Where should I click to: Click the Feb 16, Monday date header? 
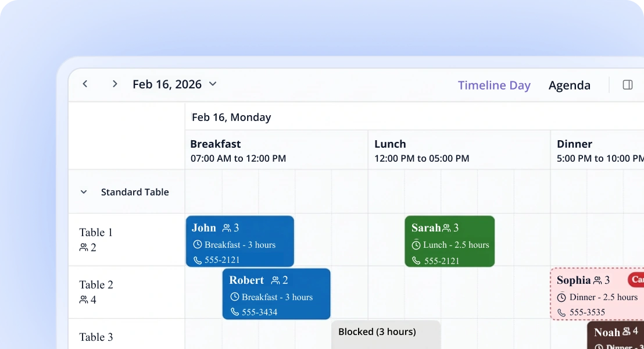[x=231, y=117]
